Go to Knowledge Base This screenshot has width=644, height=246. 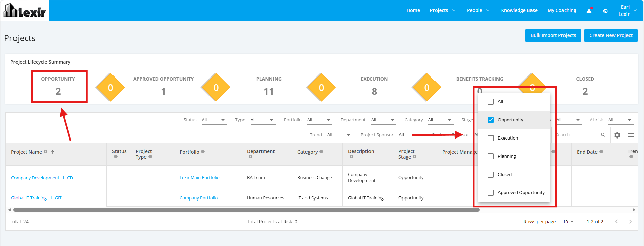[x=519, y=10]
